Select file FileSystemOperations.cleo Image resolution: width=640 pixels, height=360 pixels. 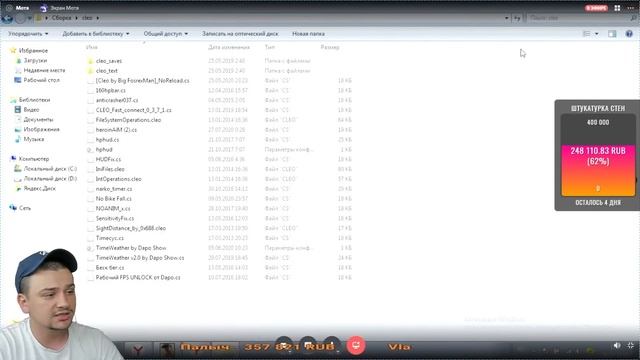coord(128,120)
